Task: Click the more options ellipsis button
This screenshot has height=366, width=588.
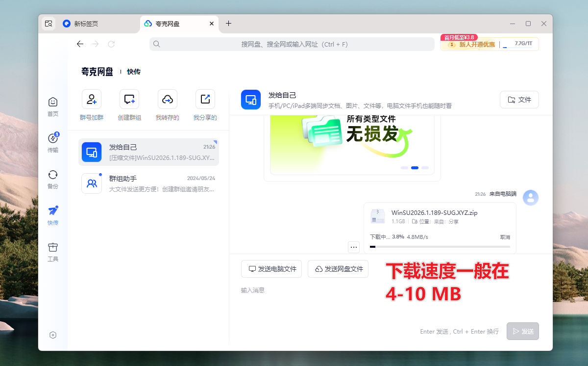Action: pos(354,247)
